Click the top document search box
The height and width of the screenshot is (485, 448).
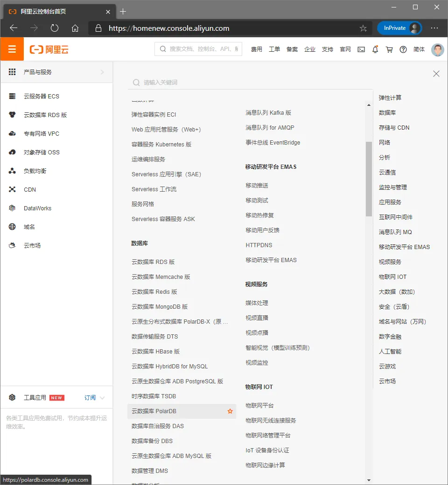[x=198, y=49]
